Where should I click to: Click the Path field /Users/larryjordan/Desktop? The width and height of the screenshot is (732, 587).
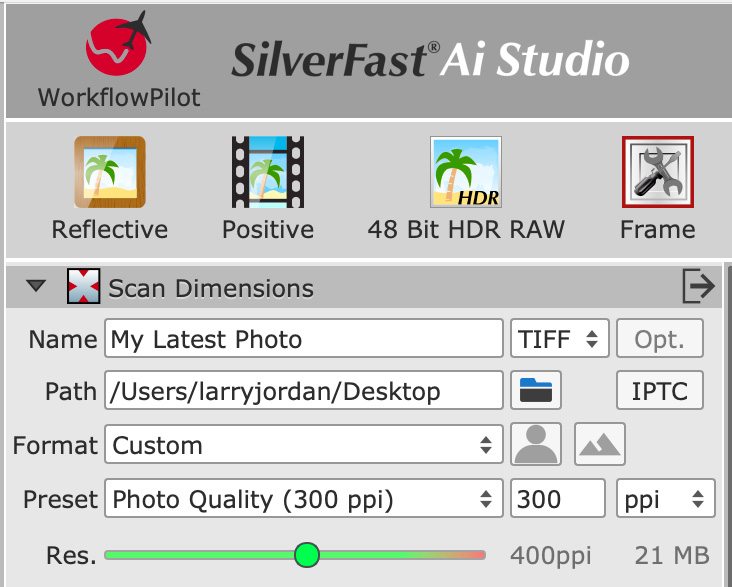304,390
